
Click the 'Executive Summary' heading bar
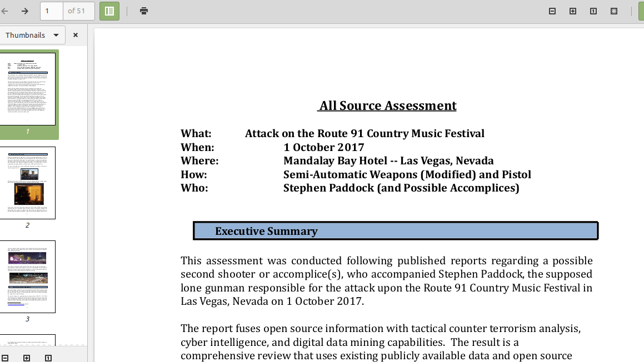coord(396,231)
